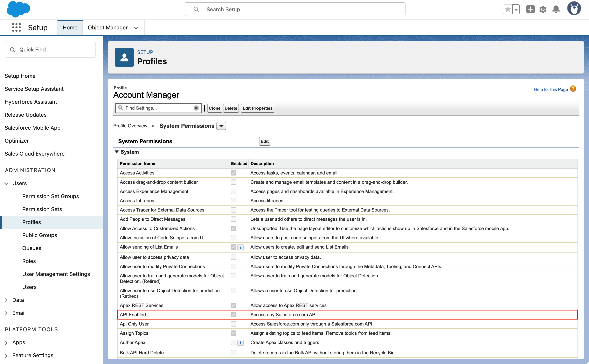Toggle Access drag-and-drop content builder checkbox
The image size is (589, 364).
pos(233,182)
